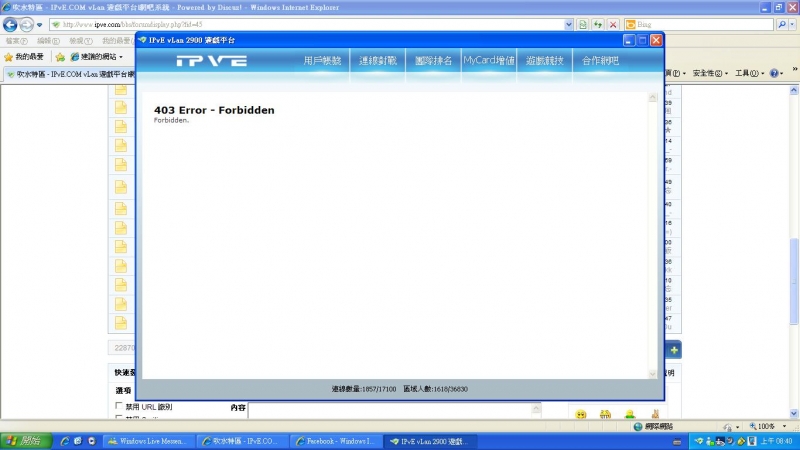The width and height of the screenshot is (800, 450).
Task: Expand the address bar URL history dropdown
Action: (568, 24)
